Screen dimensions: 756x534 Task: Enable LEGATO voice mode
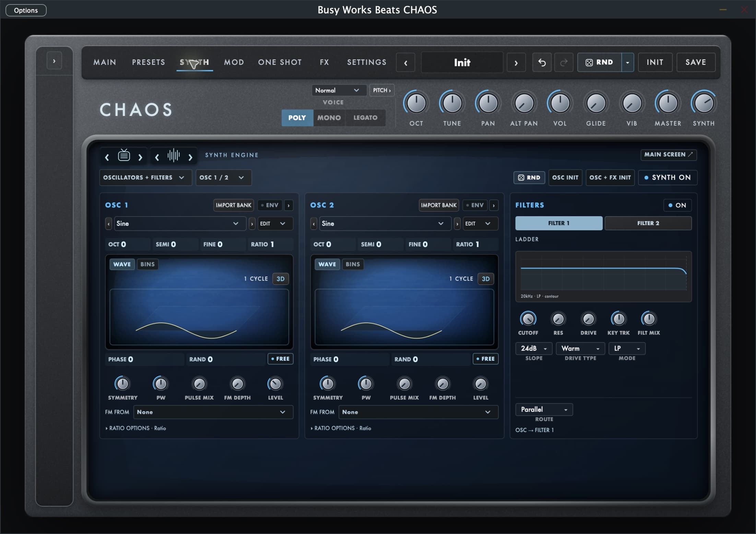(365, 118)
